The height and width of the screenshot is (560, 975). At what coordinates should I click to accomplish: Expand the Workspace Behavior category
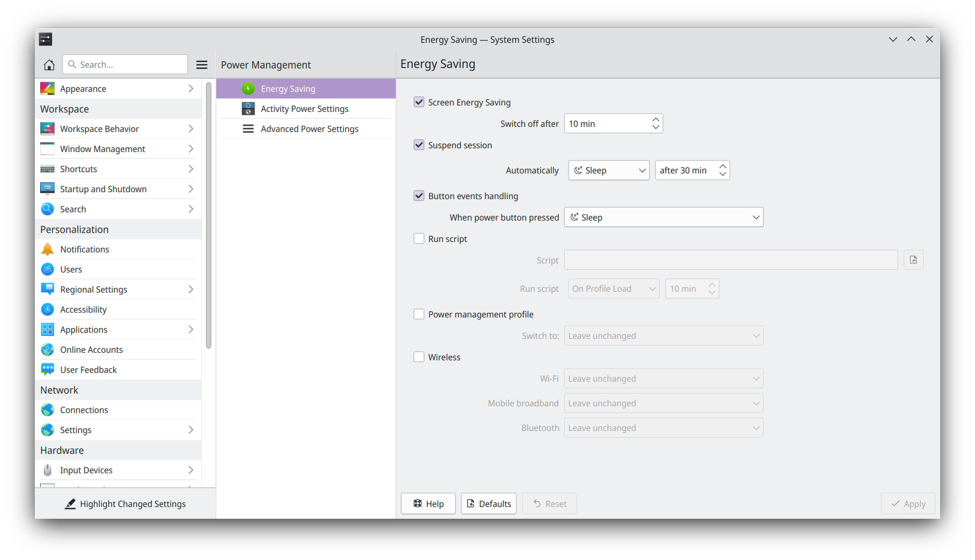click(118, 129)
